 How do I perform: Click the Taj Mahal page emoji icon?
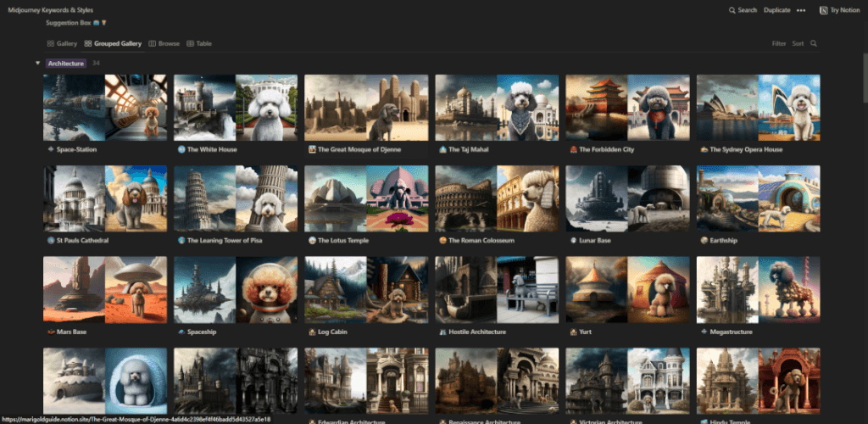(442, 149)
